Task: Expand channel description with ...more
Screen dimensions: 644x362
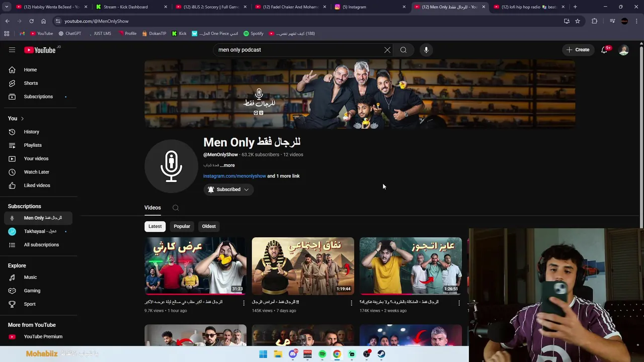Action: click(x=227, y=165)
